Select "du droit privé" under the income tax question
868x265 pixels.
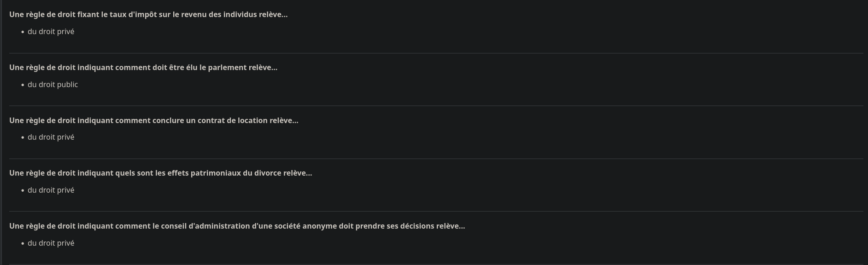tap(51, 31)
